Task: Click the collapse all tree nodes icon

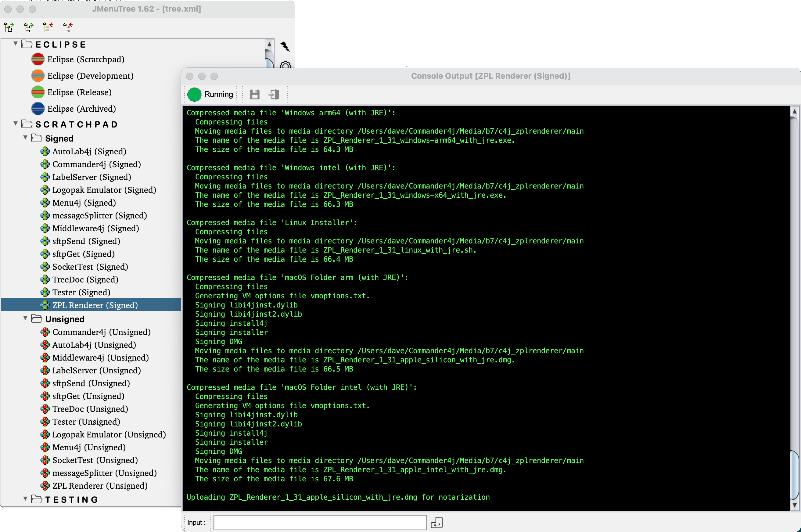Action: pos(48,27)
